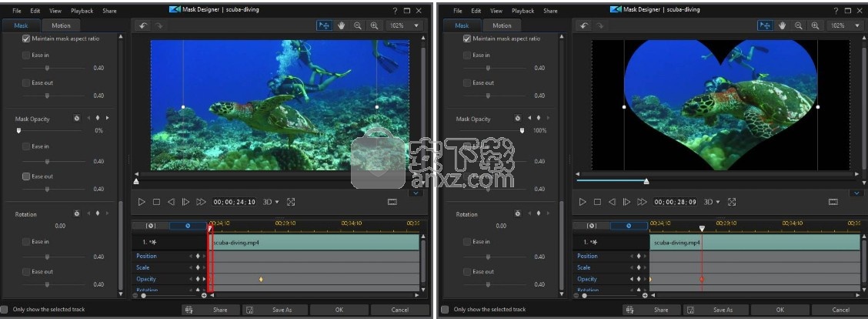
Task: Click OK button in the unmasked window
Action: [x=339, y=310]
